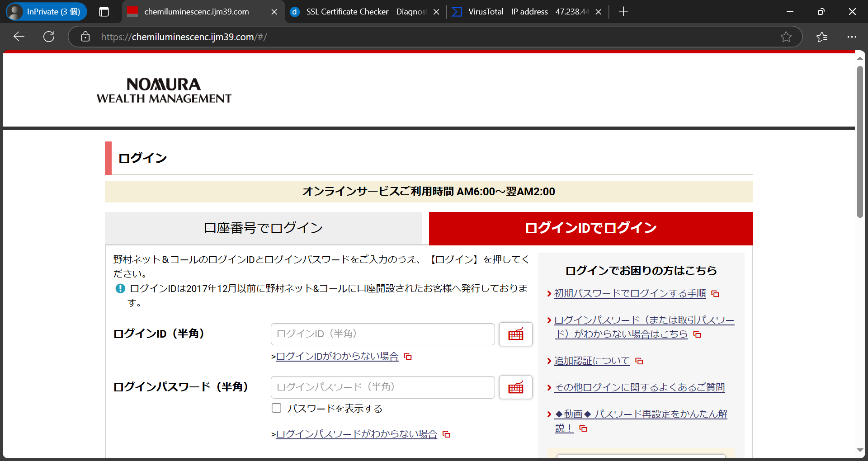Open the tab actions menu icon
This screenshot has width=868, height=461.
[x=104, y=12]
